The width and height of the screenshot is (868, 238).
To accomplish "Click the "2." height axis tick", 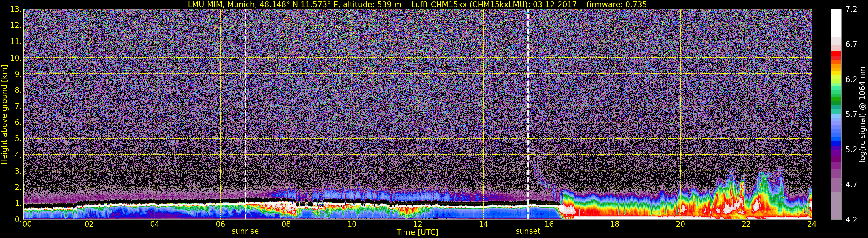I will (x=18, y=188).
